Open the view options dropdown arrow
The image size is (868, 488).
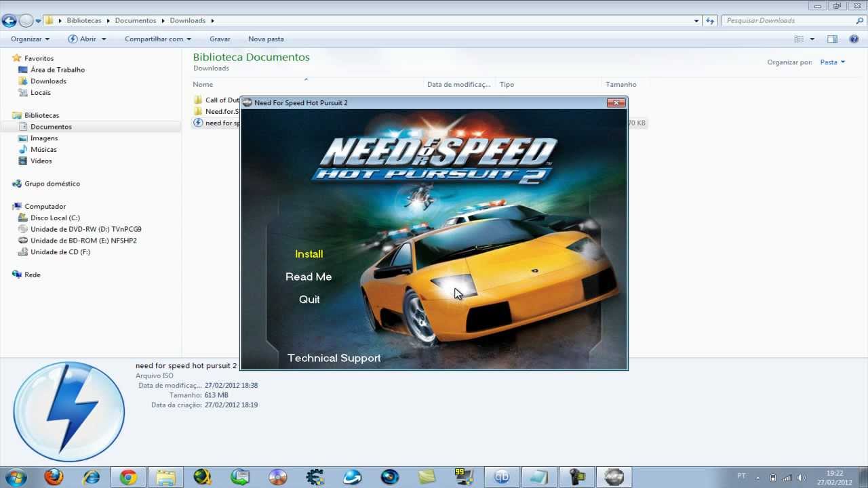[x=812, y=39]
